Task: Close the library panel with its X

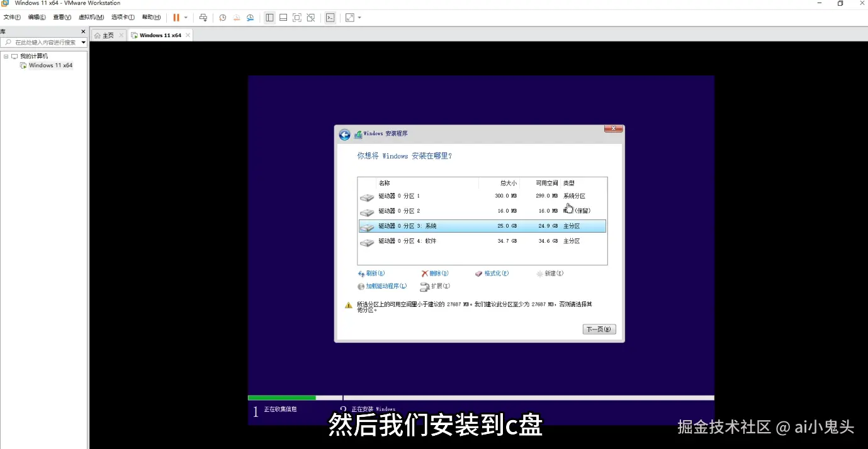Action: tap(83, 31)
